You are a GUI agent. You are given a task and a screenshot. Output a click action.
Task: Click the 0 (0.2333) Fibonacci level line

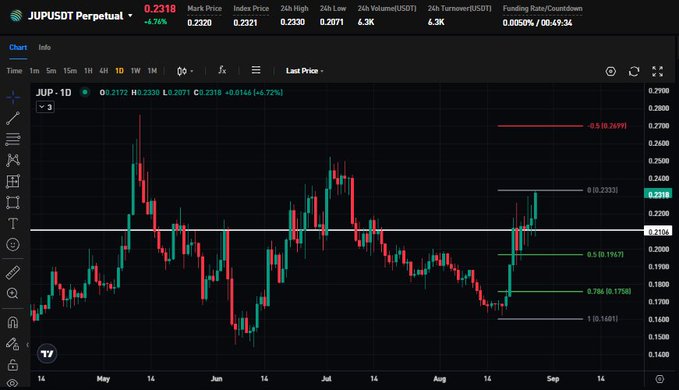point(540,190)
